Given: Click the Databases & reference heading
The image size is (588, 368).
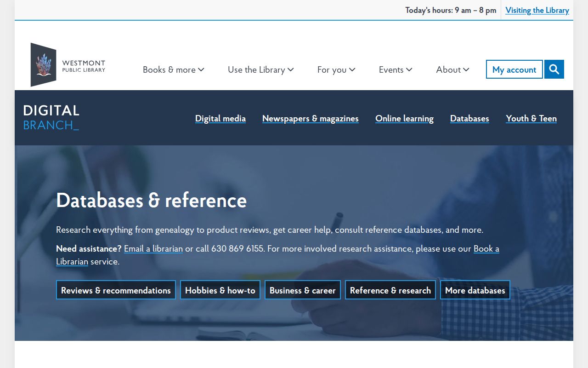Looking at the screenshot, I should point(152,200).
